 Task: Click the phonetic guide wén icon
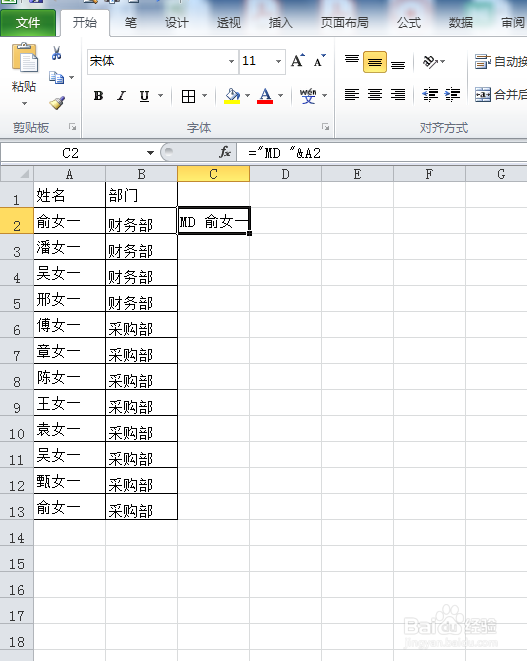(308, 96)
